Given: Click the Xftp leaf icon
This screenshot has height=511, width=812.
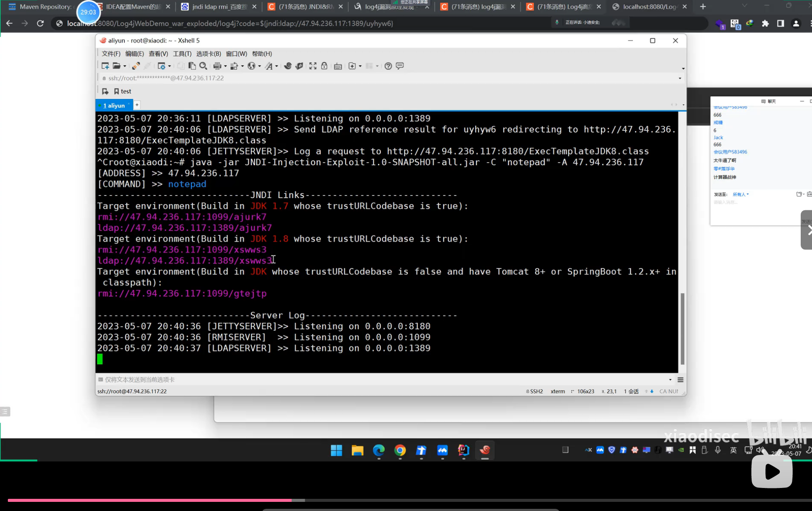Looking at the screenshot, I should point(299,66).
